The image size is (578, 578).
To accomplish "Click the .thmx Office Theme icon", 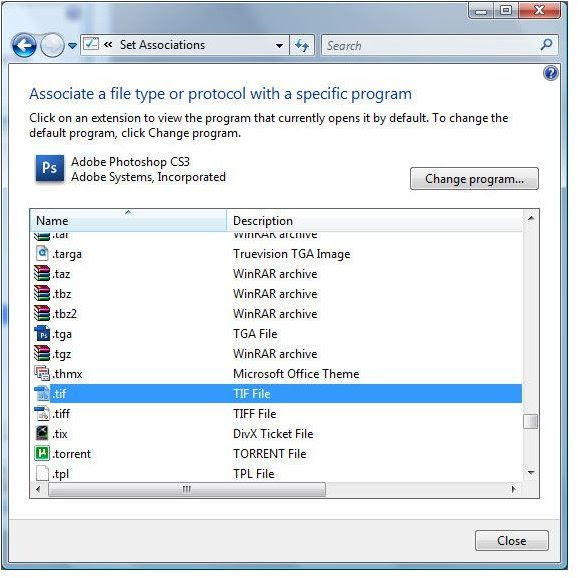I will coord(42,374).
